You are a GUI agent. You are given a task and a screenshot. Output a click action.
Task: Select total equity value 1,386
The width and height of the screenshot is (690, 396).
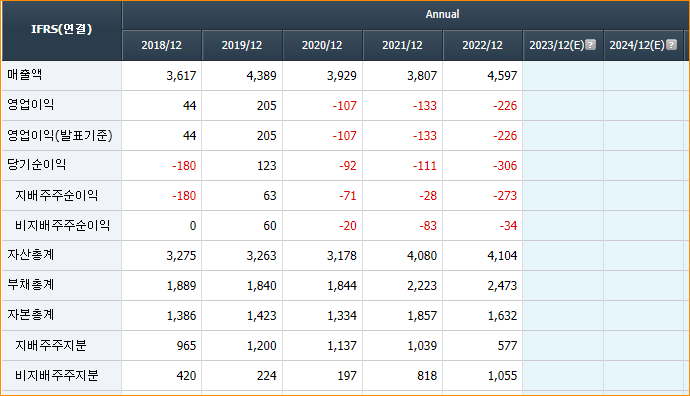pyautogui.click(x=181, y=316)
